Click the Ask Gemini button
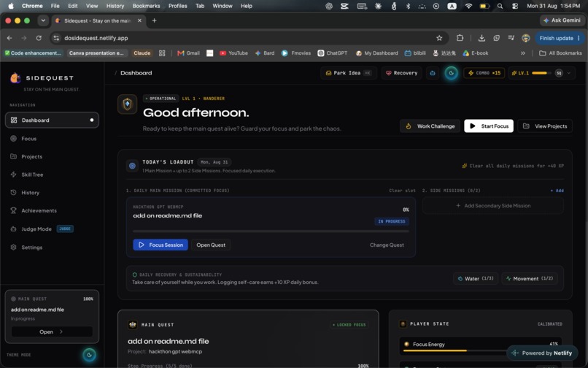This screenshot has height=368, width=588. point(562,20)
